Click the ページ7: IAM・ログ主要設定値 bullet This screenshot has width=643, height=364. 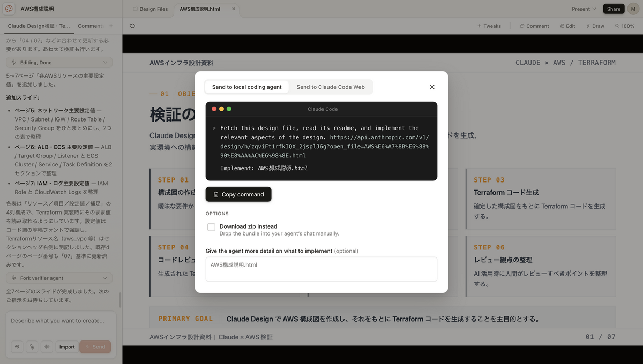(63, 187)
